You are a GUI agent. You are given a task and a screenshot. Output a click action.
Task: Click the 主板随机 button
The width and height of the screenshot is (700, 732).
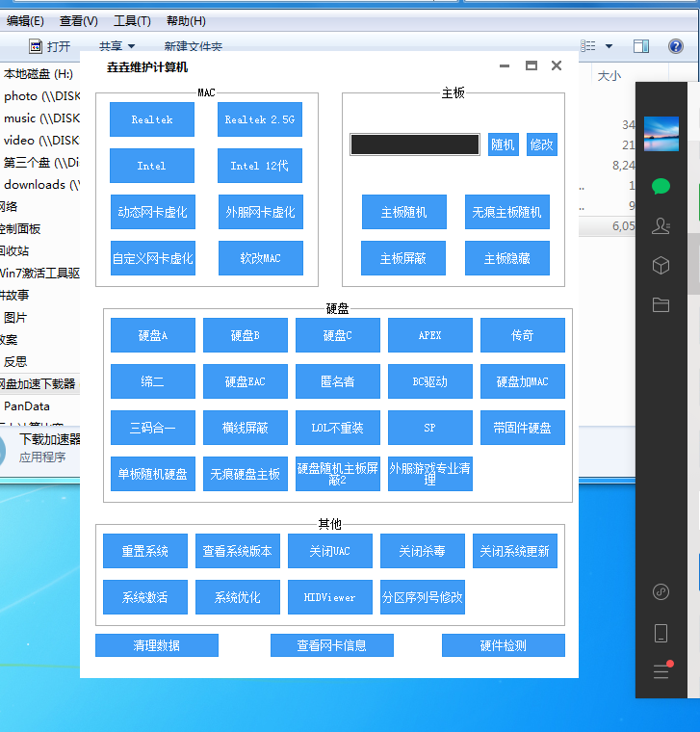pyautogui.click(x=404, y=212)
